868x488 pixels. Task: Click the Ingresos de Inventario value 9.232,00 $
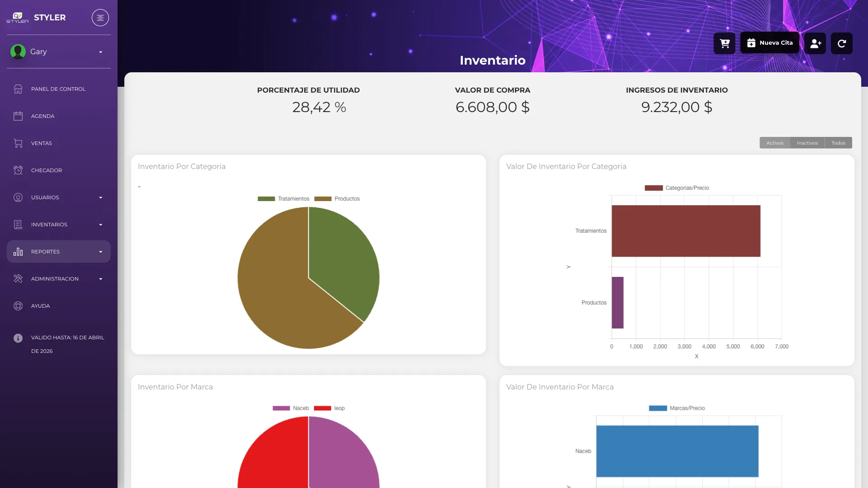[677, 107]
